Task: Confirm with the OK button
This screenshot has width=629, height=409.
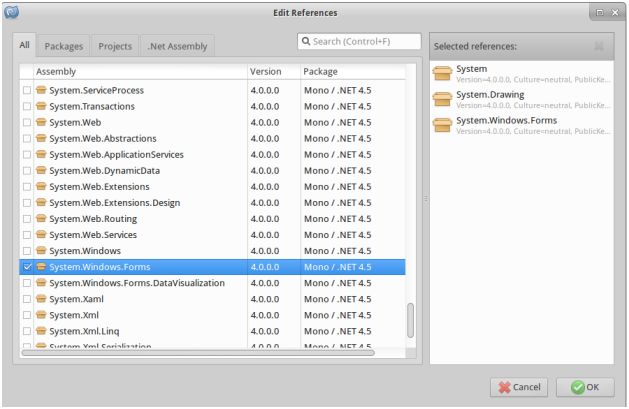Action: pos(585,387)
